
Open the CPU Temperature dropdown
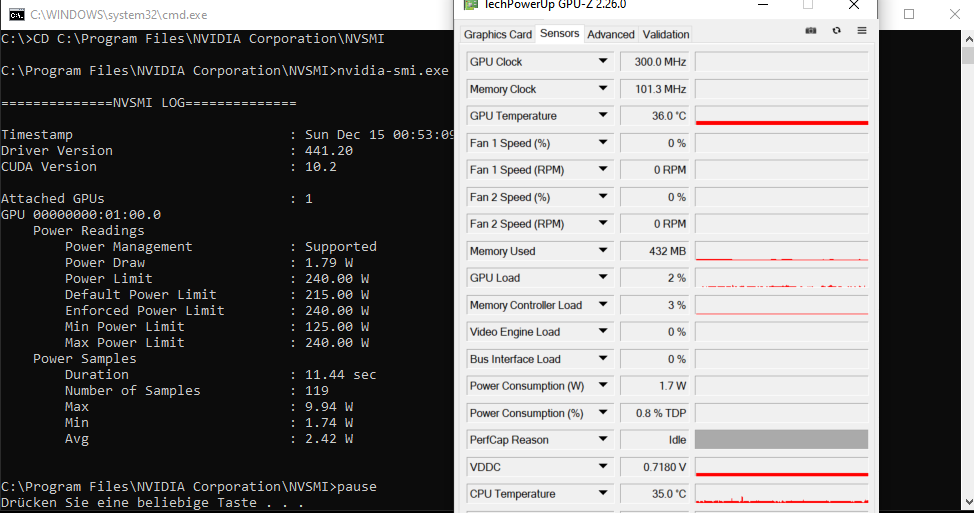603,494
